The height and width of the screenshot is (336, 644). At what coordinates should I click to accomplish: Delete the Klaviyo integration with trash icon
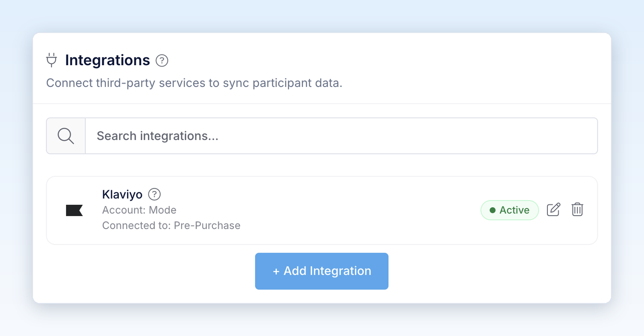(x=577, y=210)
